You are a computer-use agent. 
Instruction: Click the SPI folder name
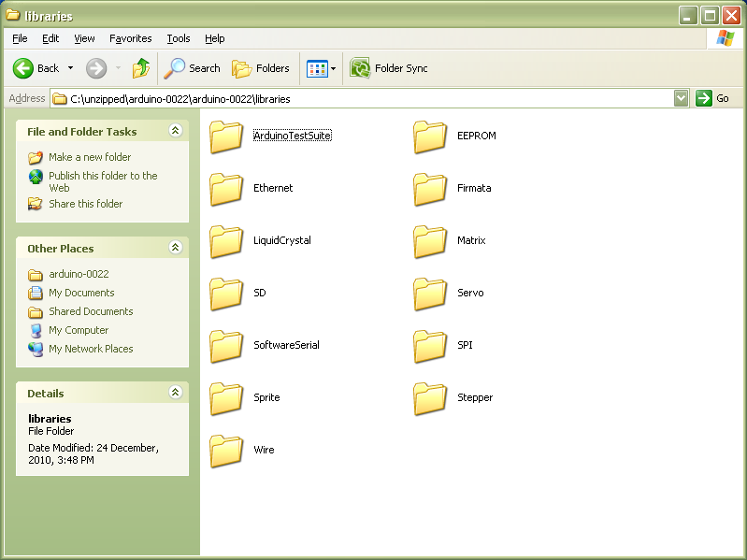point(465,345)
